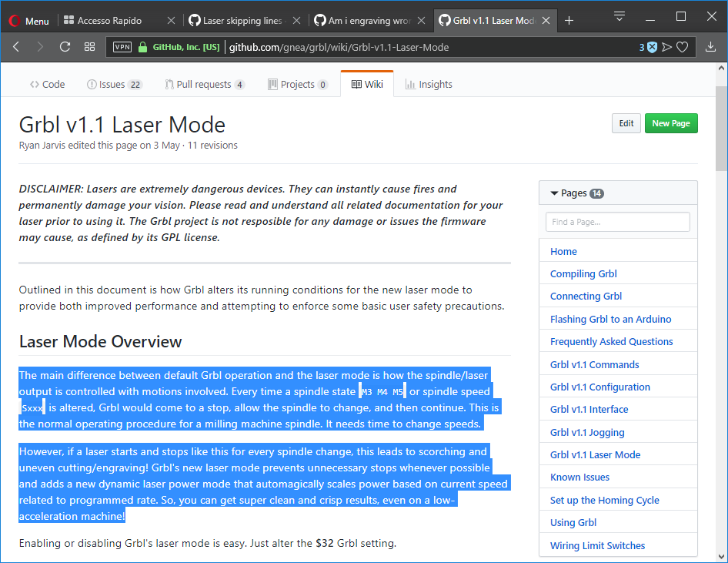The height and width of the screenshot is (563, 728).
Task: Open the Compiling Grbl page link
Action: (x=583, y=274)
